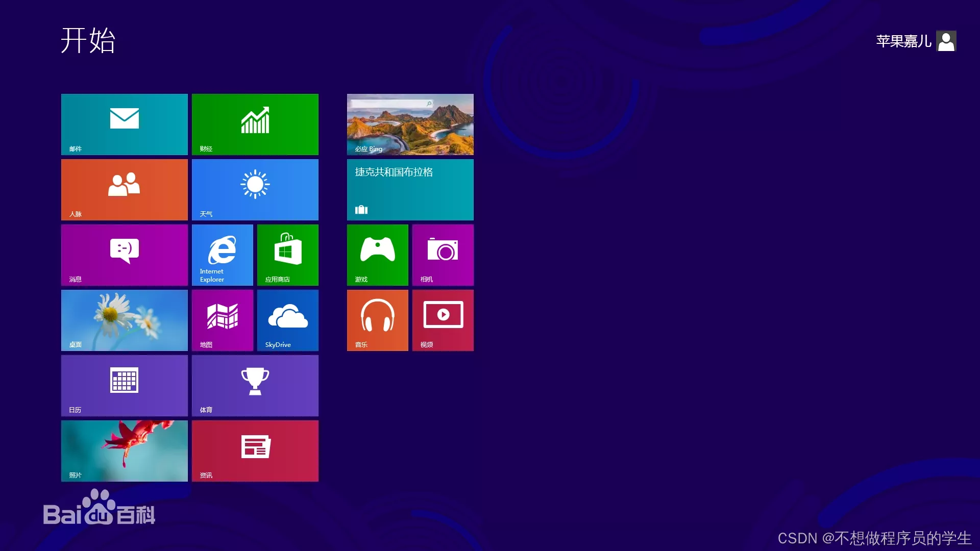Launch Internet Explorer tile

pos(222,255)
